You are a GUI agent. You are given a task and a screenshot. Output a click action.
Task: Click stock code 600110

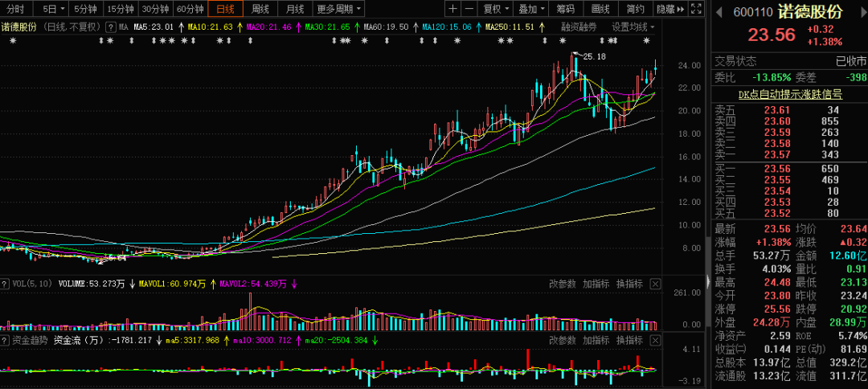[x=752, y=12]
